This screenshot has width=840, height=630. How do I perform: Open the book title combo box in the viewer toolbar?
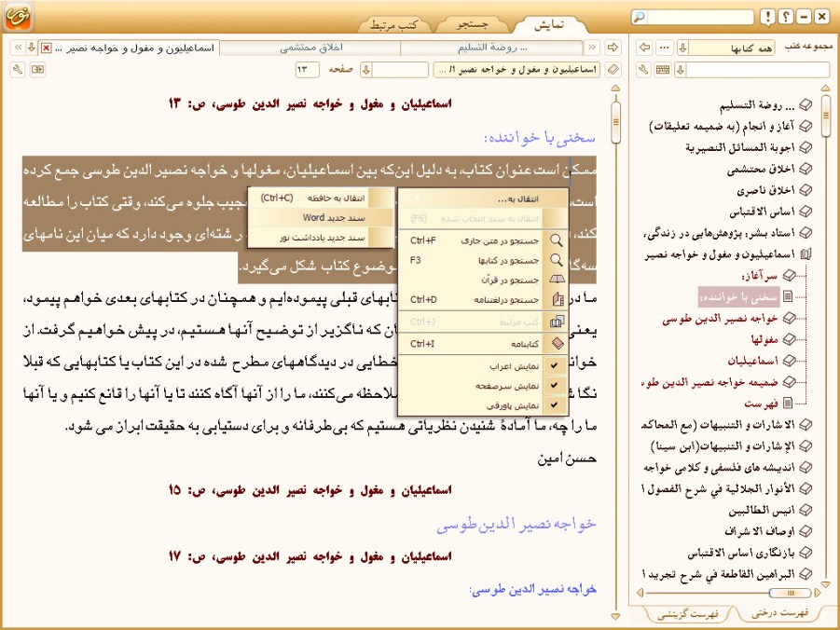click(516, 70)
